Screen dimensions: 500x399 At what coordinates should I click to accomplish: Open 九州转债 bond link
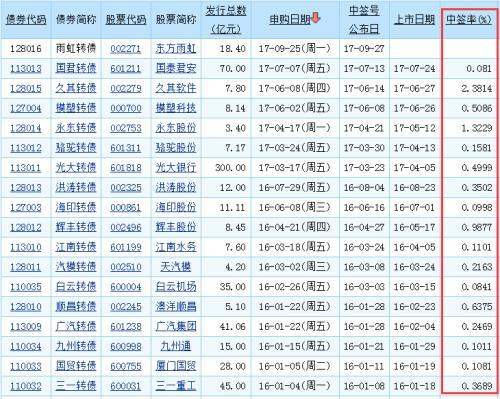click(x=76, y=346)
